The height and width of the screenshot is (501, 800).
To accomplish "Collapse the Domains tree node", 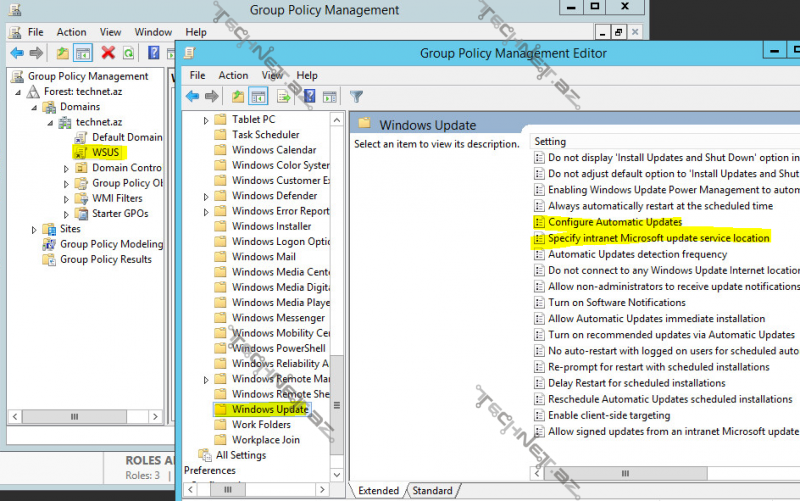I will tap(35, 107).
